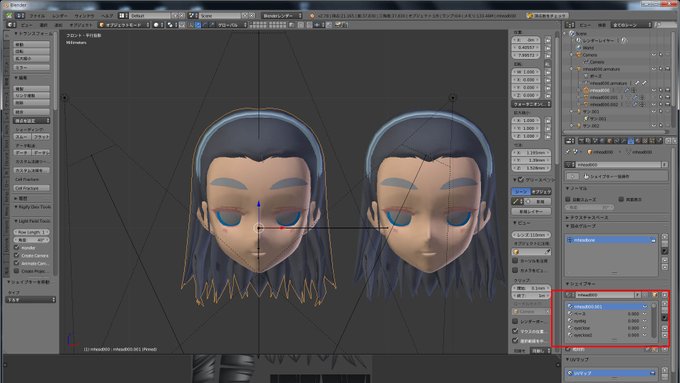Select the eyebig shape key row

(x=609, y=321)
